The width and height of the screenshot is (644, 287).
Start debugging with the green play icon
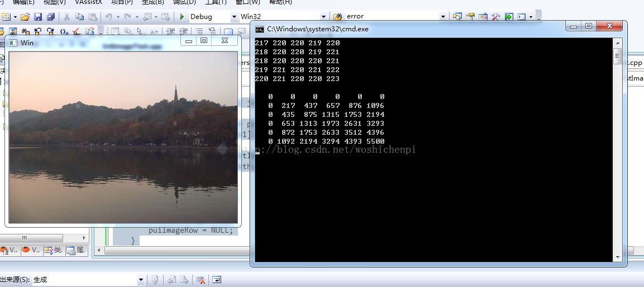(x=182, y=17)
